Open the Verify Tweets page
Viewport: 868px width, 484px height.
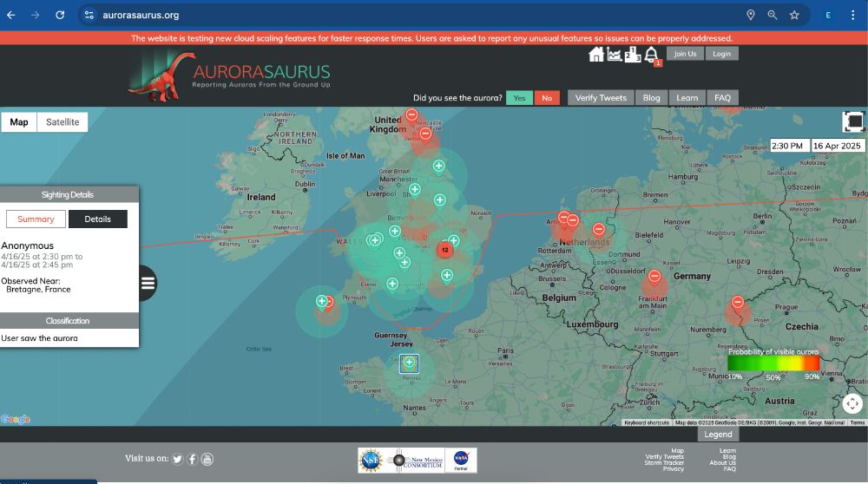tap(601, 98)
